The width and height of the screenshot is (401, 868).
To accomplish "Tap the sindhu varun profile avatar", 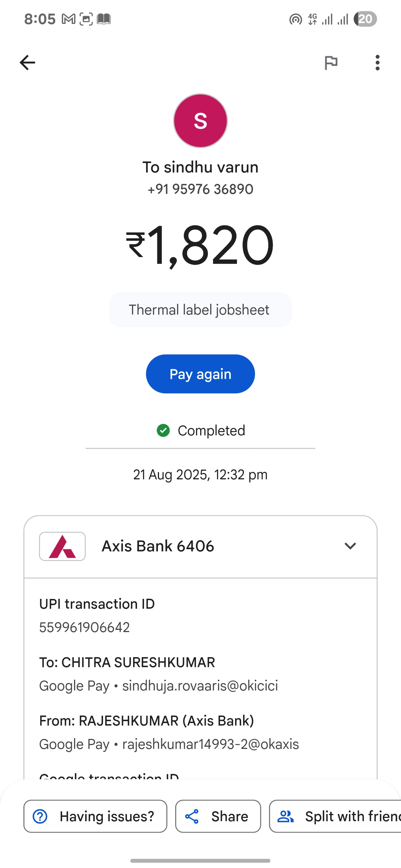I will pos(200,121).
